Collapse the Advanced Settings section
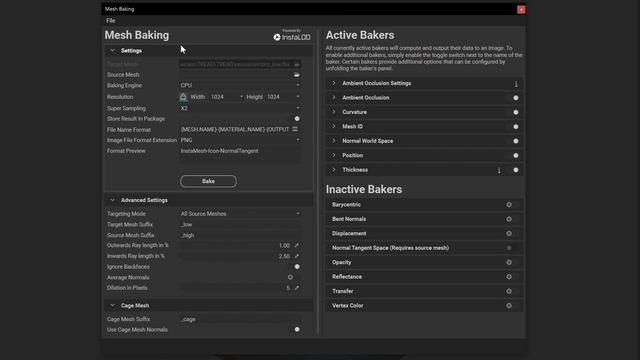The image size is (640, 360). [x=113, y=200]
